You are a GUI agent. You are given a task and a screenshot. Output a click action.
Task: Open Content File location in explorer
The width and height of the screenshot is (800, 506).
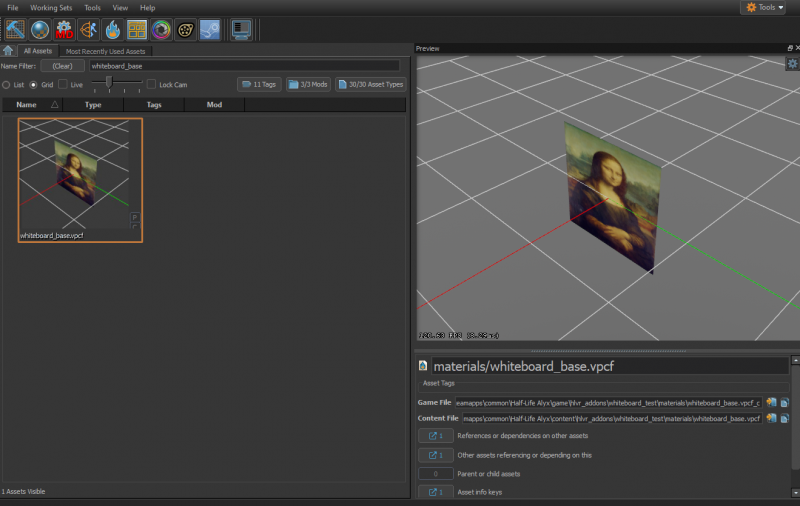tap(771, 418)
